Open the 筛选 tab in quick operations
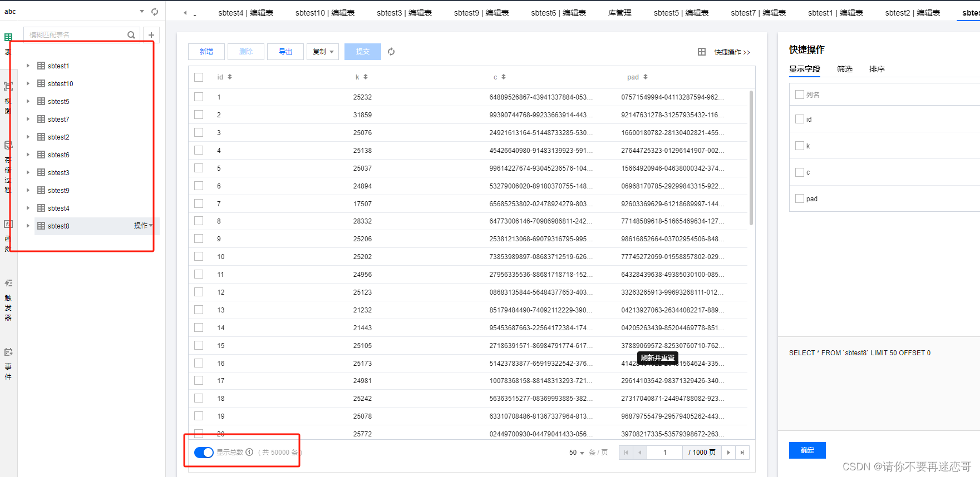The image size is (980, 477). [x=845, y=69]
